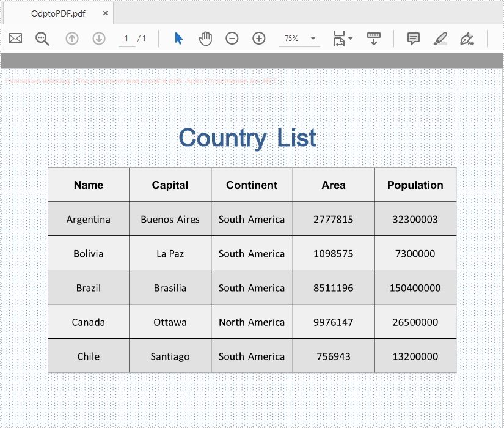
Task: Zoom out with the minus button
Action: [232, 39]
